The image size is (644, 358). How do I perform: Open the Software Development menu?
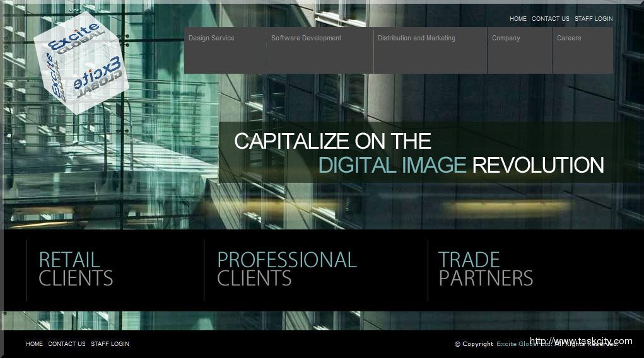pos(306,38)
